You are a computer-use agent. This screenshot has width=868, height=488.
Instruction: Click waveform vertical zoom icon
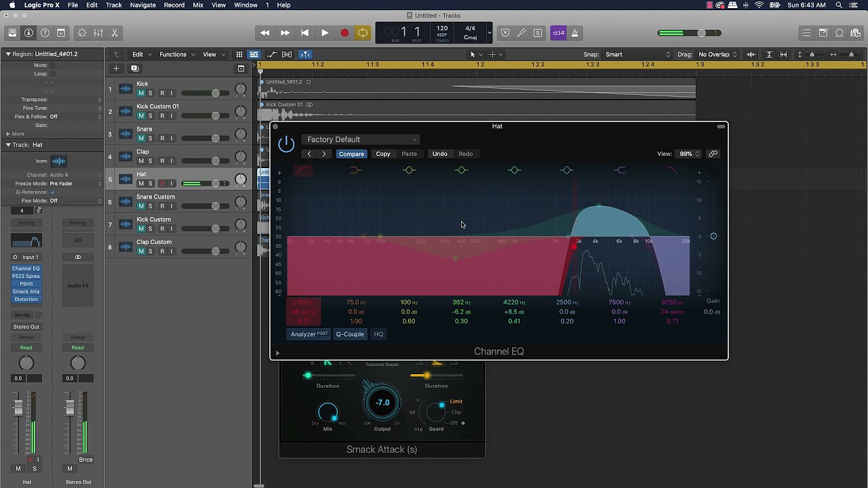coord(751,54)
